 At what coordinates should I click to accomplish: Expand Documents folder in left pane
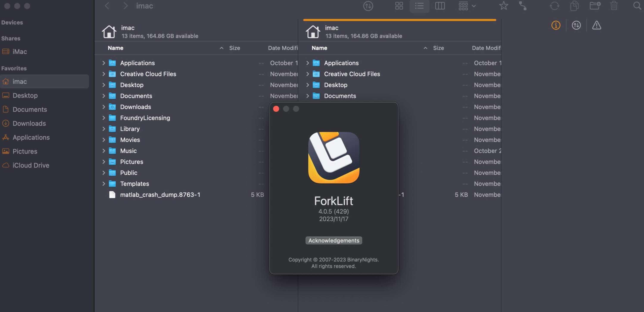click(x=103, y=96)
